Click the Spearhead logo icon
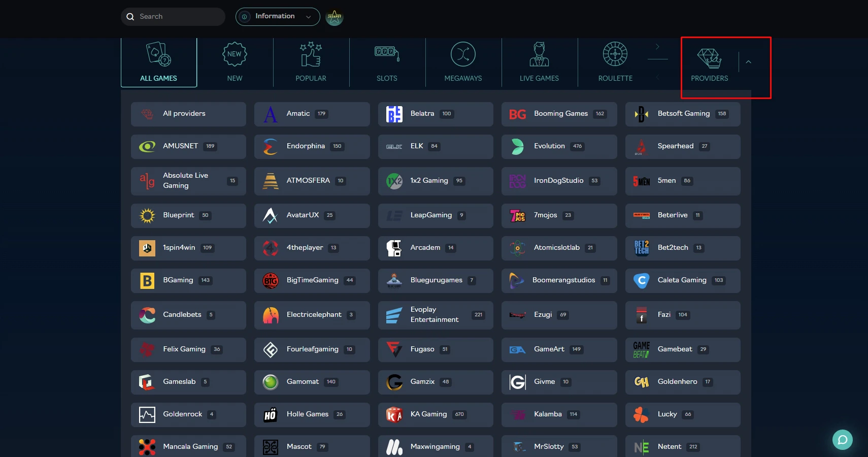 coord(641,146)
